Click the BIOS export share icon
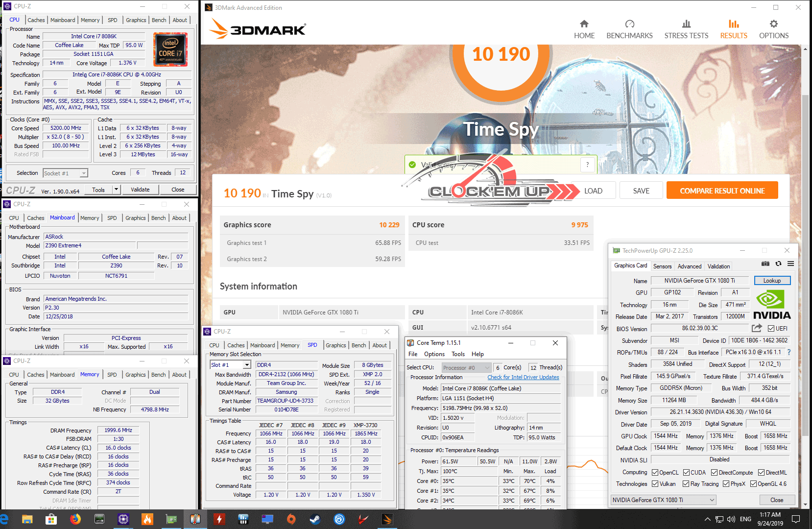The image size is (812, 529). coord(757,328)
